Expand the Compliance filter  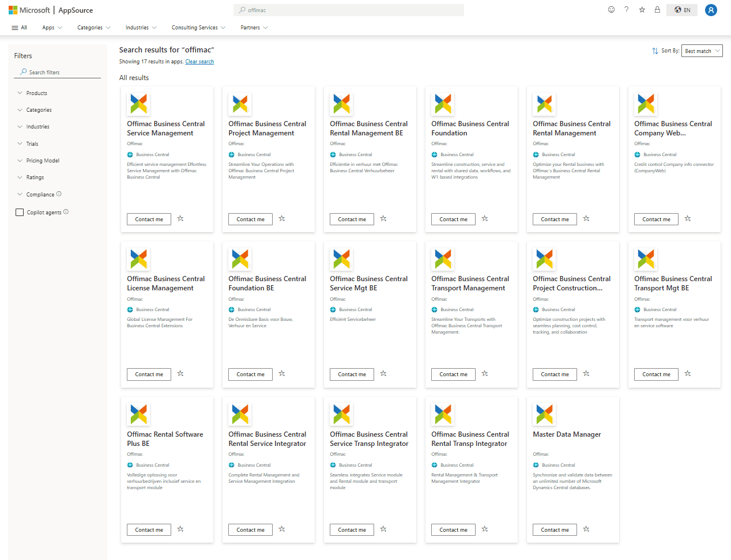pyautogui.click(x=36, y=194)
